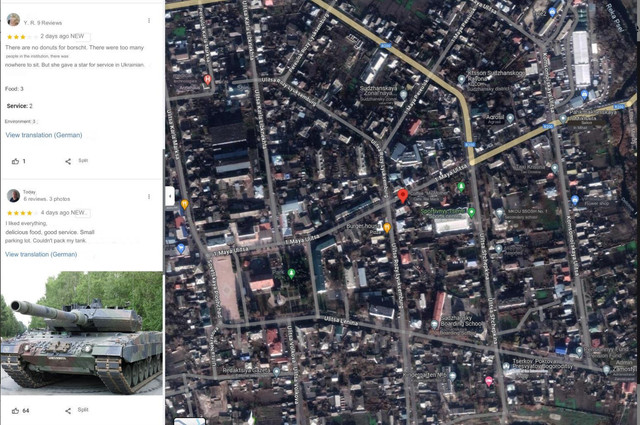
Task: Like the tank parking review with 64 likes
Action: (16, 411)
